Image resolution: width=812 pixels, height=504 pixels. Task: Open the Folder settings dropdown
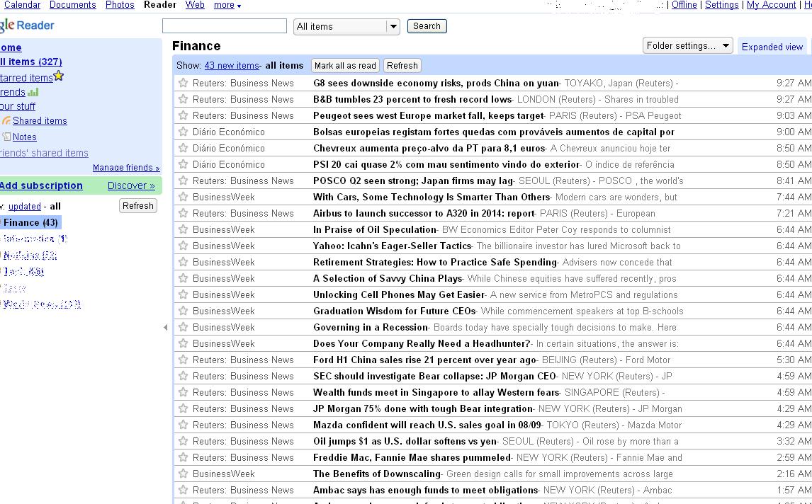[688, 46]
